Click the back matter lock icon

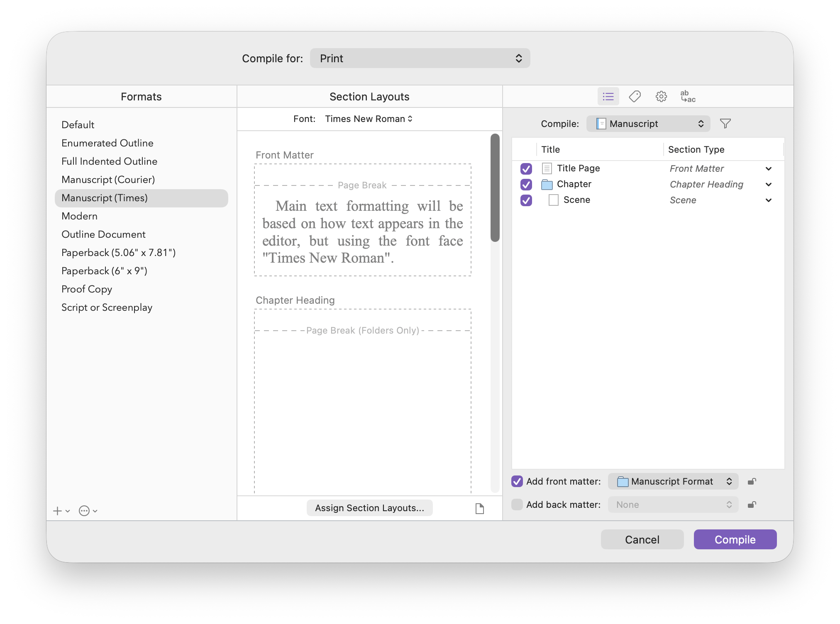[752, 505]
